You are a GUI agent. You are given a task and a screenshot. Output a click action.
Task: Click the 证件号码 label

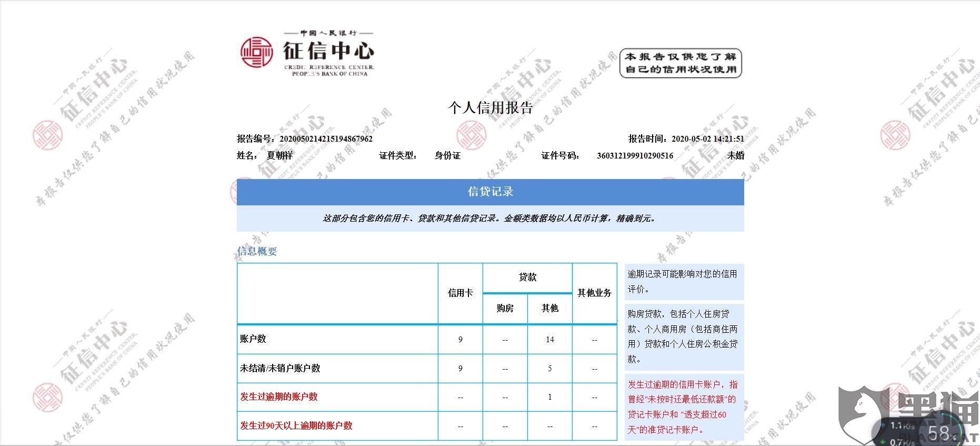560,155
